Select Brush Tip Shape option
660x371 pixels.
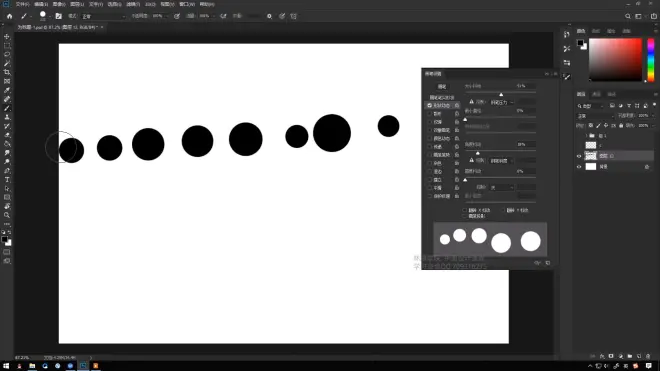click(x=442, y=97)
